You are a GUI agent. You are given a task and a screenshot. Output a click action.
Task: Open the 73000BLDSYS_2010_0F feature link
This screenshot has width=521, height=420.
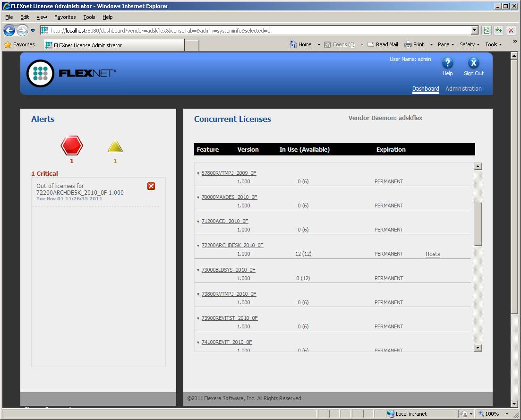[x=229, y=270]
